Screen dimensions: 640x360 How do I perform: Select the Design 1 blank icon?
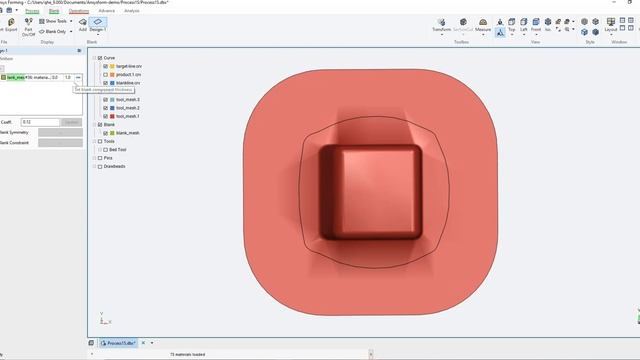(98, 22)
